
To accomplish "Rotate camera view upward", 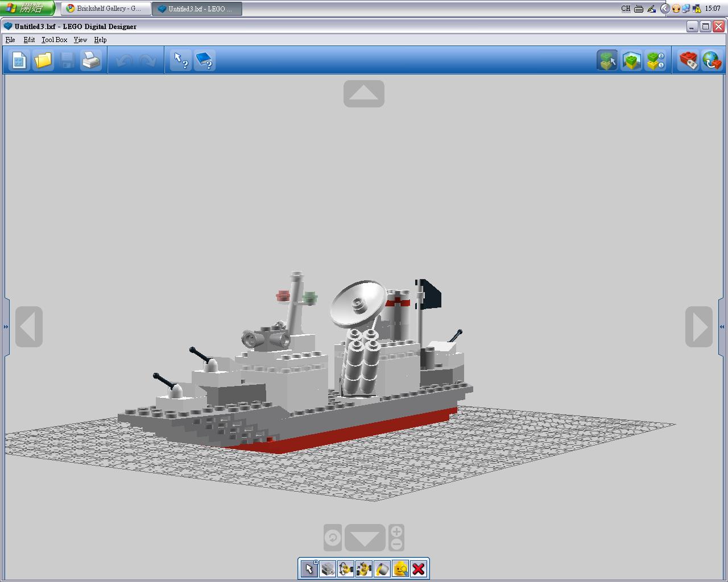I will 364,94.
